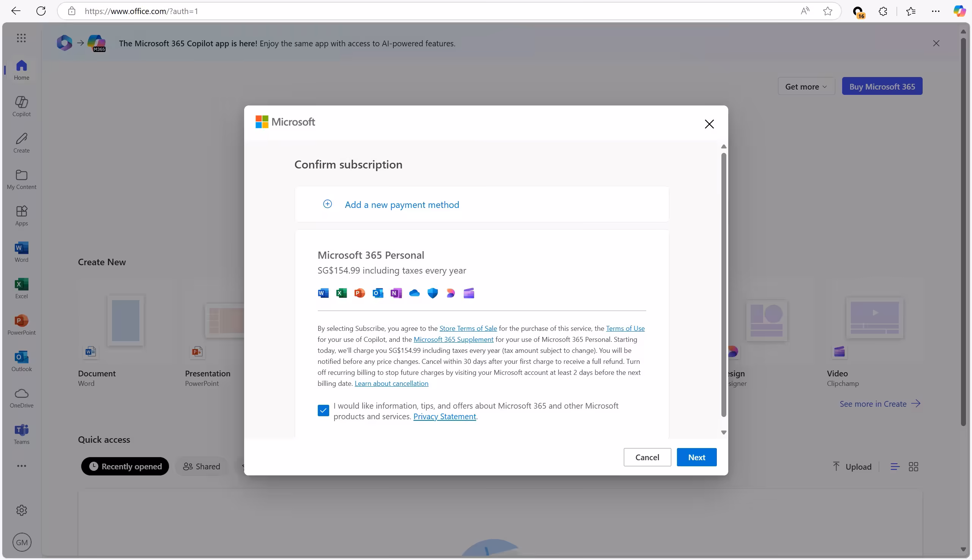Click the dialog scrollbar down arrow
Screen dimensions: 972x560
coord(723,432)
